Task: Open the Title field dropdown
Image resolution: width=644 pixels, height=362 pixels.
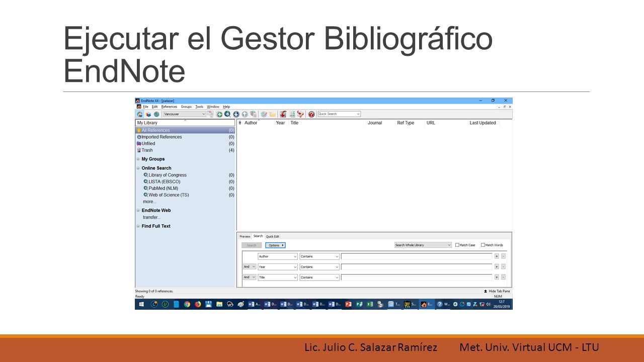Action: 278,278
